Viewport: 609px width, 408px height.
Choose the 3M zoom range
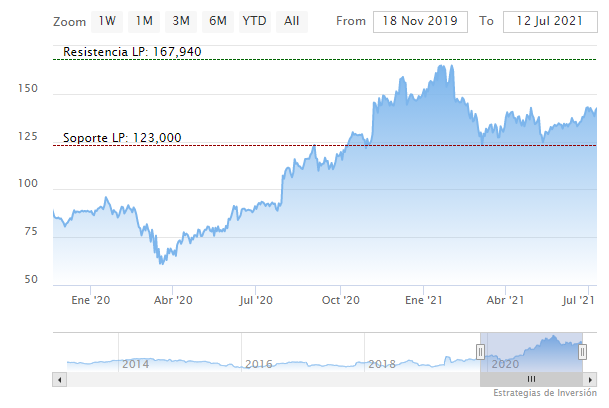181,21
